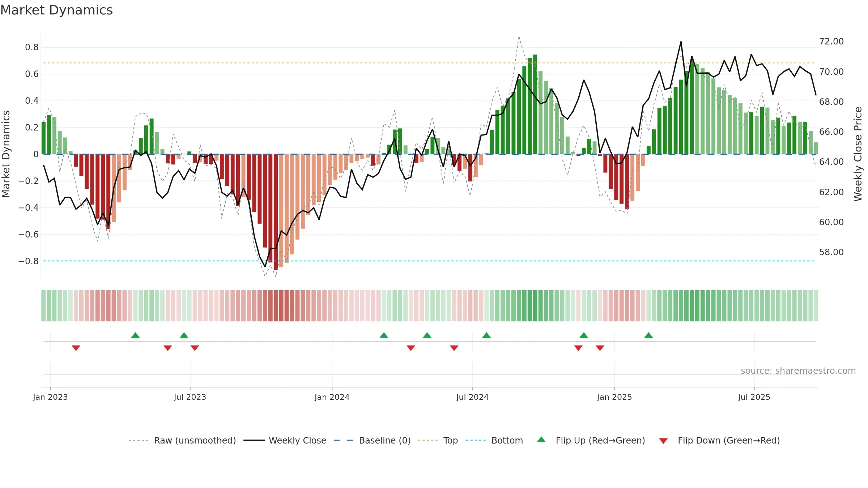Click the −0.8 left axis label

[28, 261]
